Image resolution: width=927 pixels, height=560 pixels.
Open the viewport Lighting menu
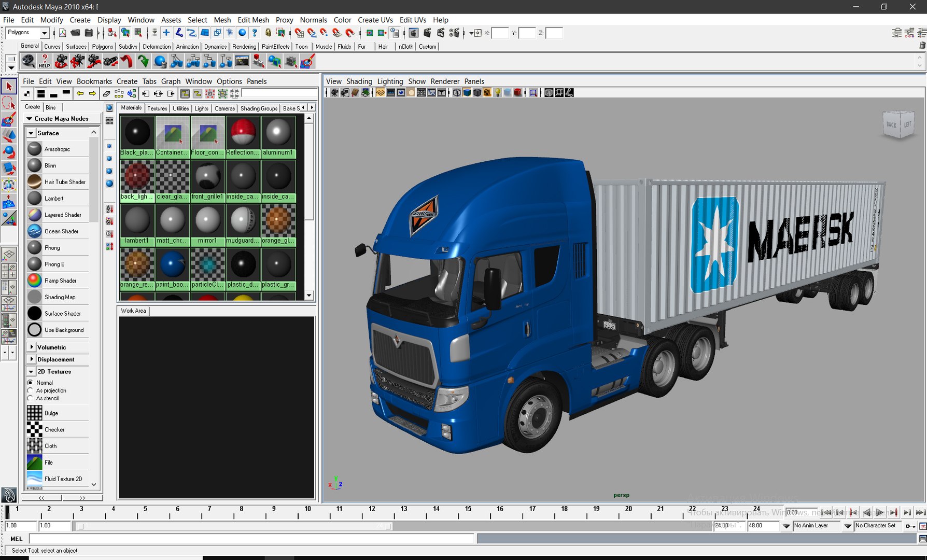pos(390,81)
